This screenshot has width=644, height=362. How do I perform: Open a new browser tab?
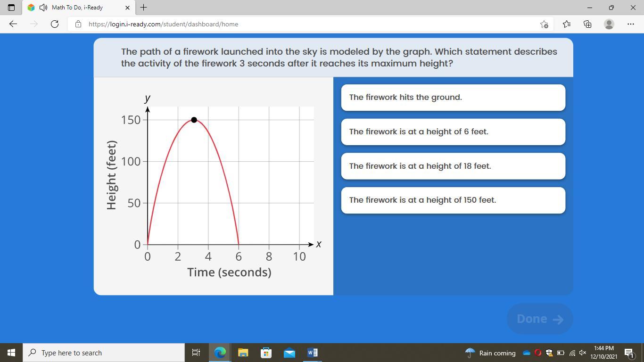(x=143, y=8)
